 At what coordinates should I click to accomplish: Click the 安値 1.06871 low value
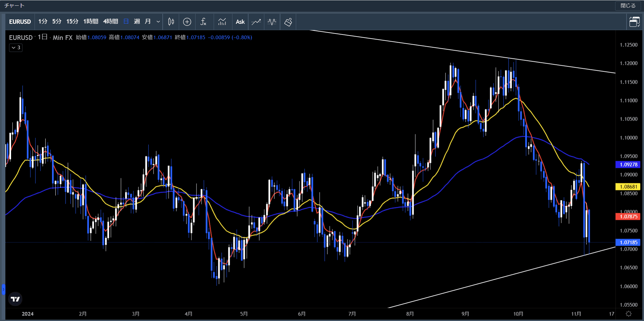pos(157,38)
